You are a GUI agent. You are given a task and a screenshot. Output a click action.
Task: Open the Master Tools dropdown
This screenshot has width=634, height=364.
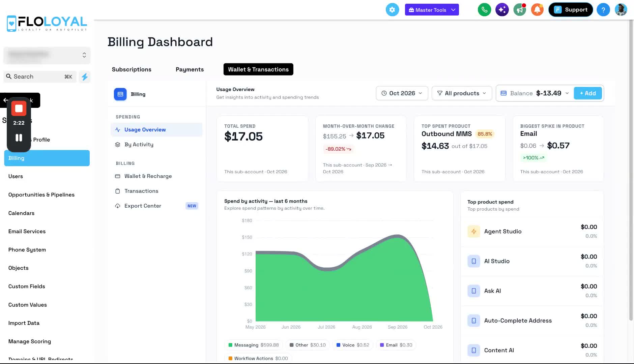(x=432, y=10)
